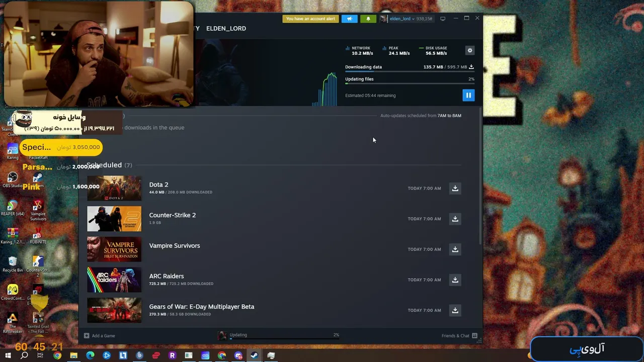The width and height of the screenshot is (644, 362).
Task: Download Counter-Strike 2 update now
Action: click(455, 219)
